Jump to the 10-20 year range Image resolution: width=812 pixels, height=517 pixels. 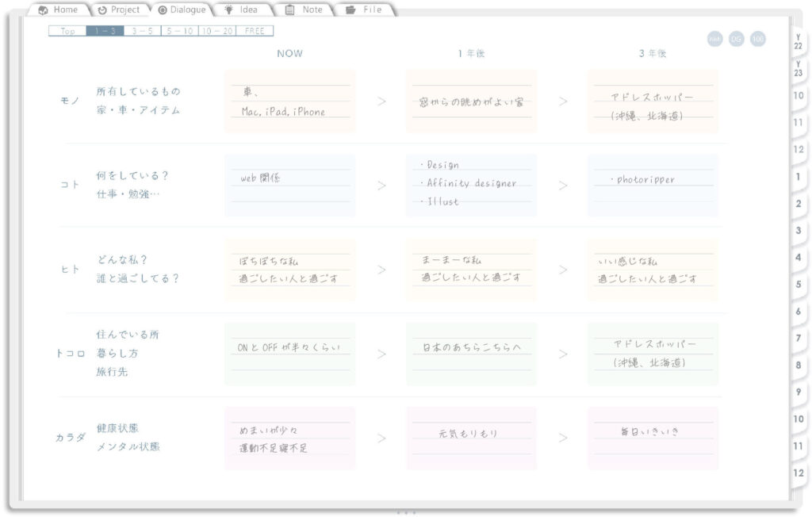(217, 31)
